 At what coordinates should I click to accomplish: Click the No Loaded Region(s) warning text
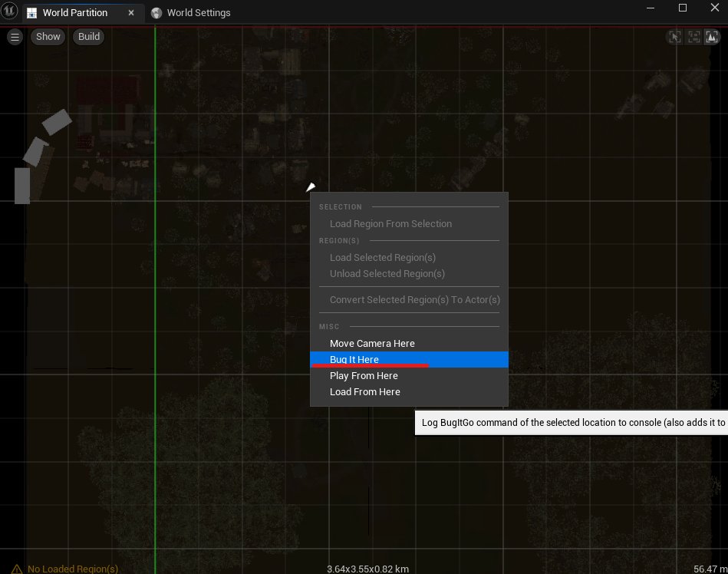coord(73,569)
